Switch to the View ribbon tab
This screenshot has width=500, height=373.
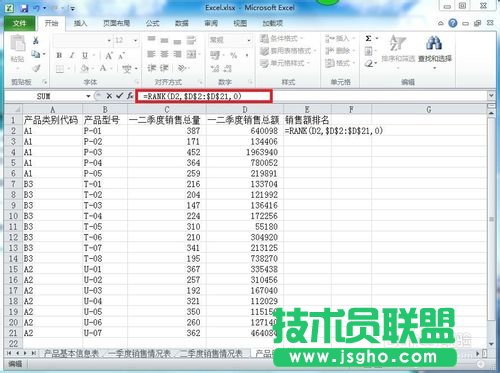tap(240, 23)
